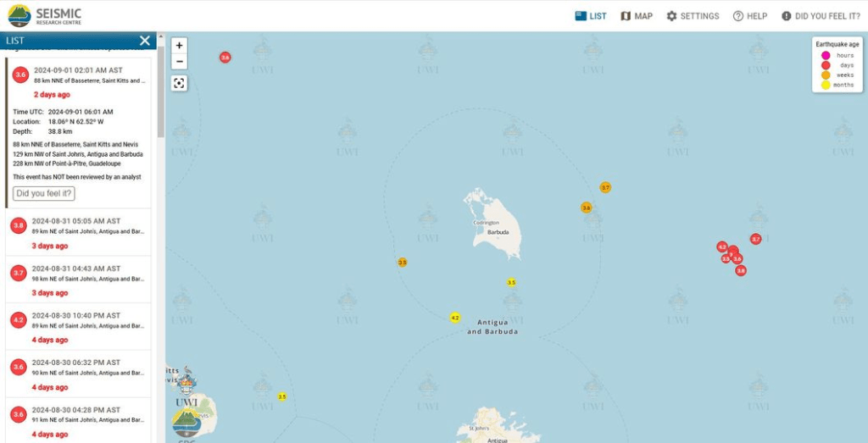The height and width of the screenshot is (443, 868).
Task: Click the red 3.7 marker on the map's east side
Action: pos(756,240)
